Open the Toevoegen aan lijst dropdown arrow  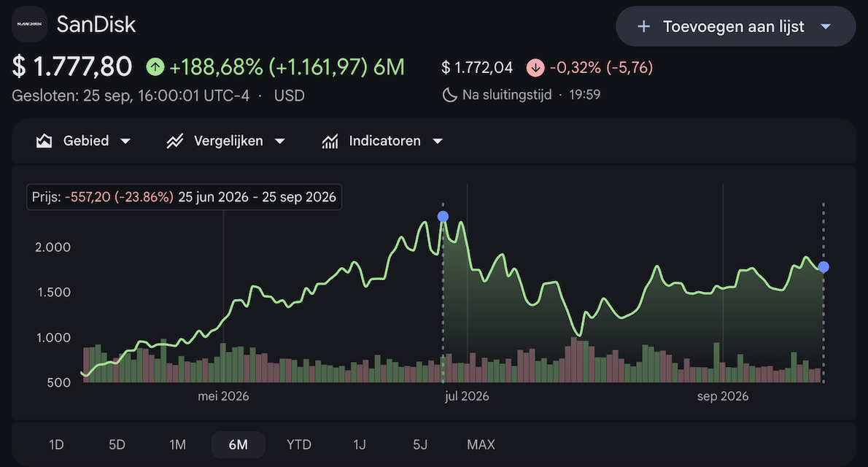tap(826, 26)
